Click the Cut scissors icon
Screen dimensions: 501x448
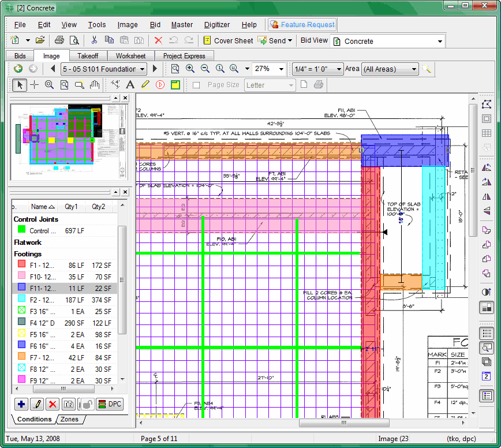tap(94, 40)
